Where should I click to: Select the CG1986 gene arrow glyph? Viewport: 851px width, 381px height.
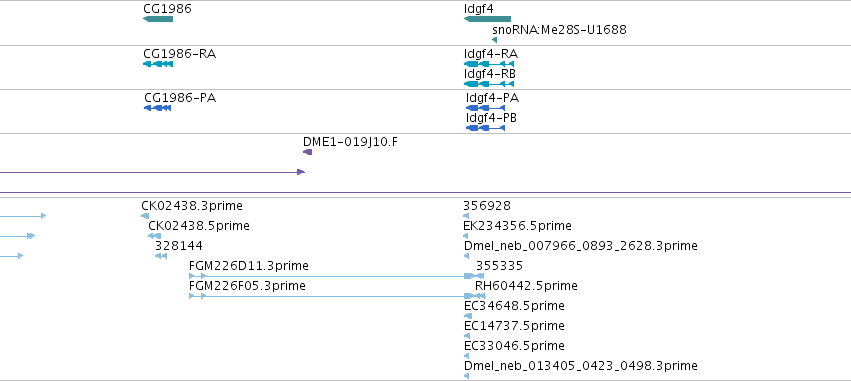point(158,19)
